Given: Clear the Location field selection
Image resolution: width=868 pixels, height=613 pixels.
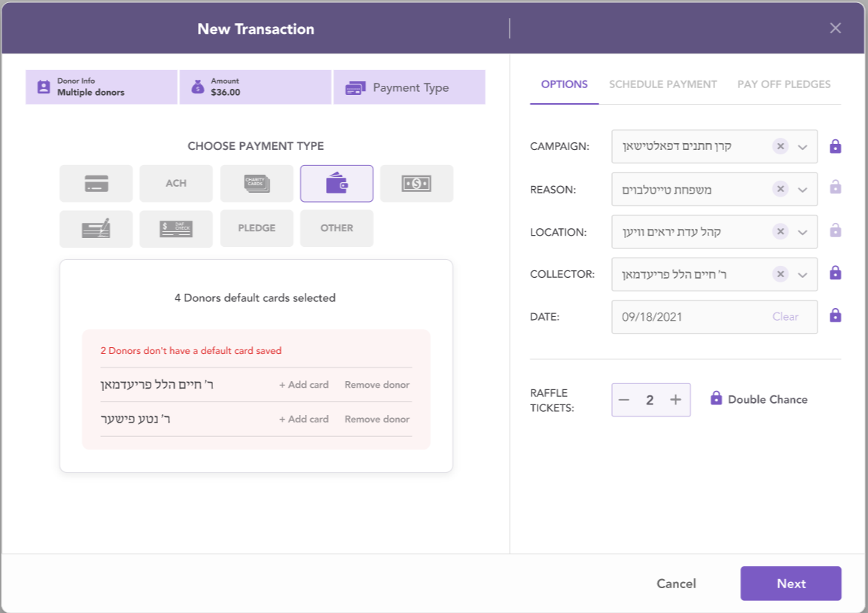Looking at the screenshot, I should click(781, 231).
